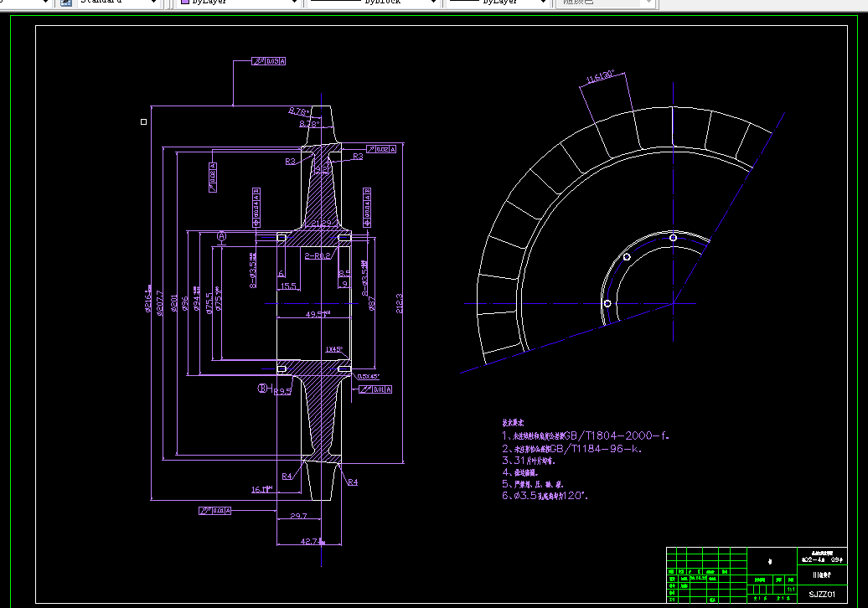
Task: Select the 15.5 dimension text
Action: point(288,286)
